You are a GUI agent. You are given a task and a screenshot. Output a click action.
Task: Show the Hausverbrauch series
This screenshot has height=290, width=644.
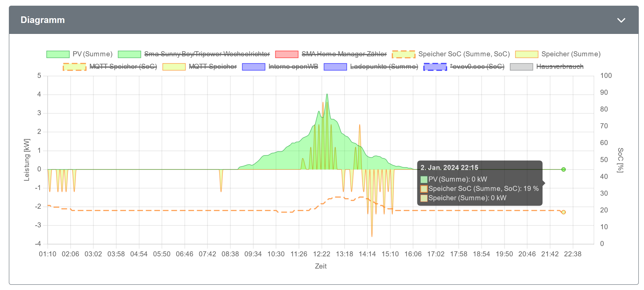coord(560,67)
